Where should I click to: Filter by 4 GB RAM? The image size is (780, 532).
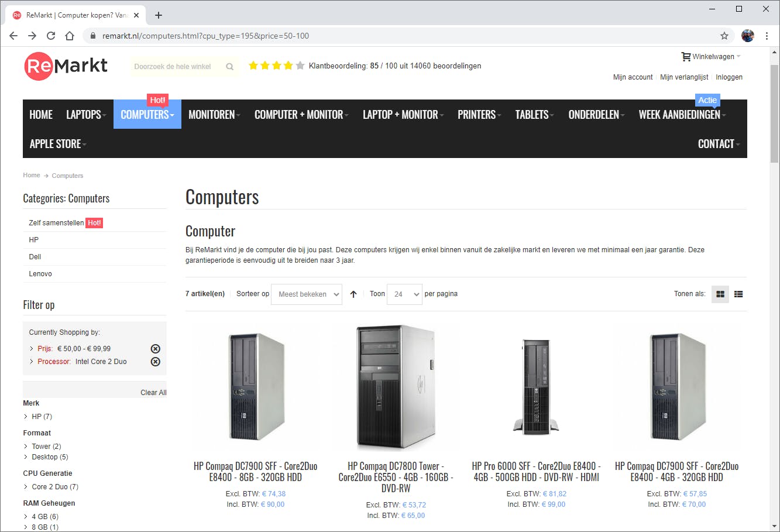pos(45,517)
